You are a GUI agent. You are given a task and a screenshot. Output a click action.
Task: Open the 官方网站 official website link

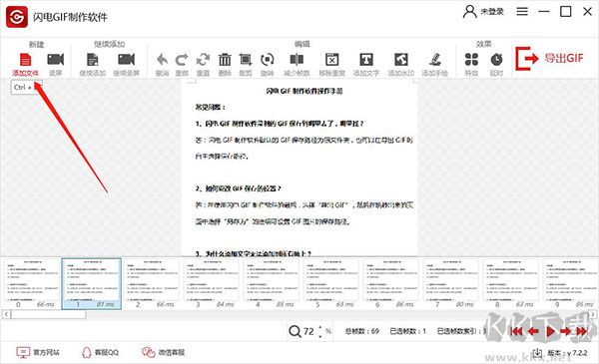point(38,352)
